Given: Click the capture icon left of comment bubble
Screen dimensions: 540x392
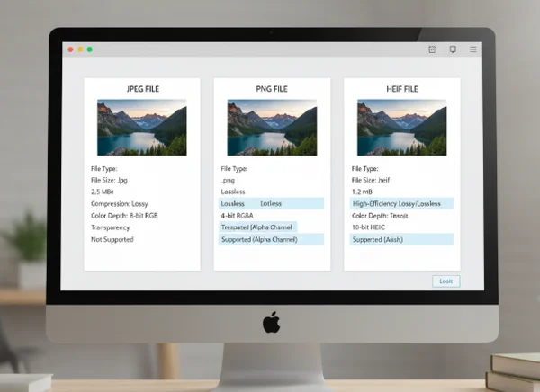Looking at the screenshot, I should [x=432, y=49].
